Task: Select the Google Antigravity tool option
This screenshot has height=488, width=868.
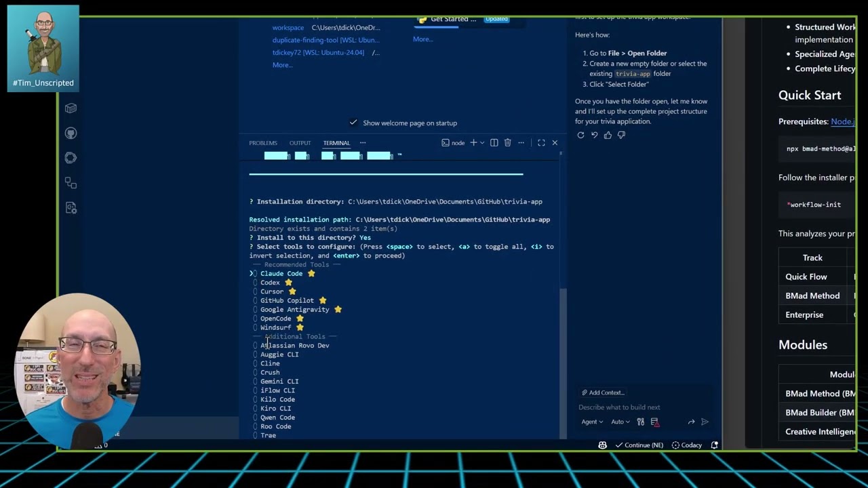Action: click(294, 310)
